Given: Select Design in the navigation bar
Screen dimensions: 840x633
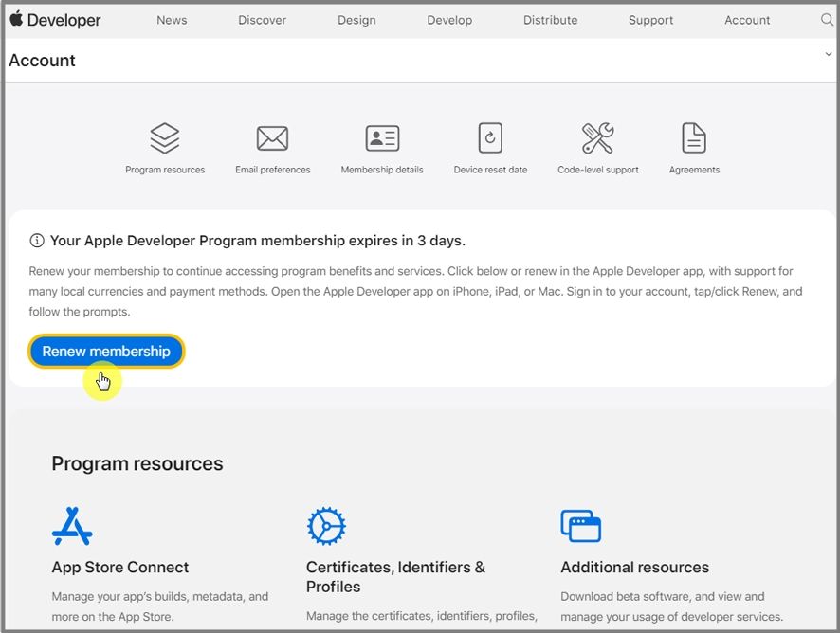Looking at the screenshot, I should coord(356,20).
